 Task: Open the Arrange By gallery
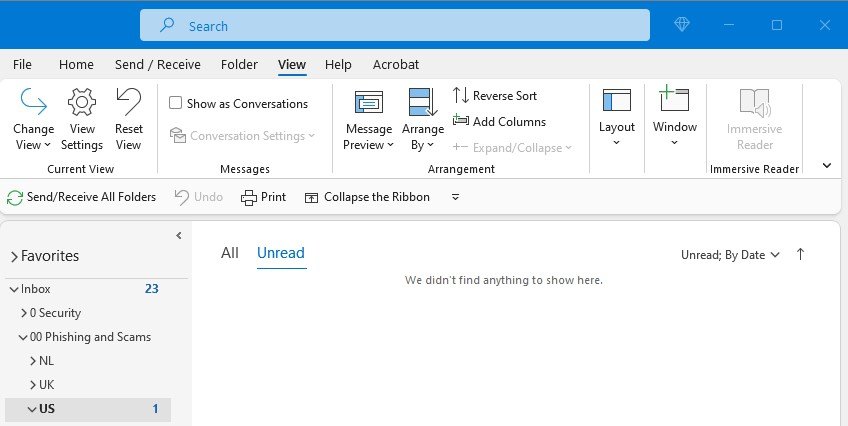click(423, 119)
